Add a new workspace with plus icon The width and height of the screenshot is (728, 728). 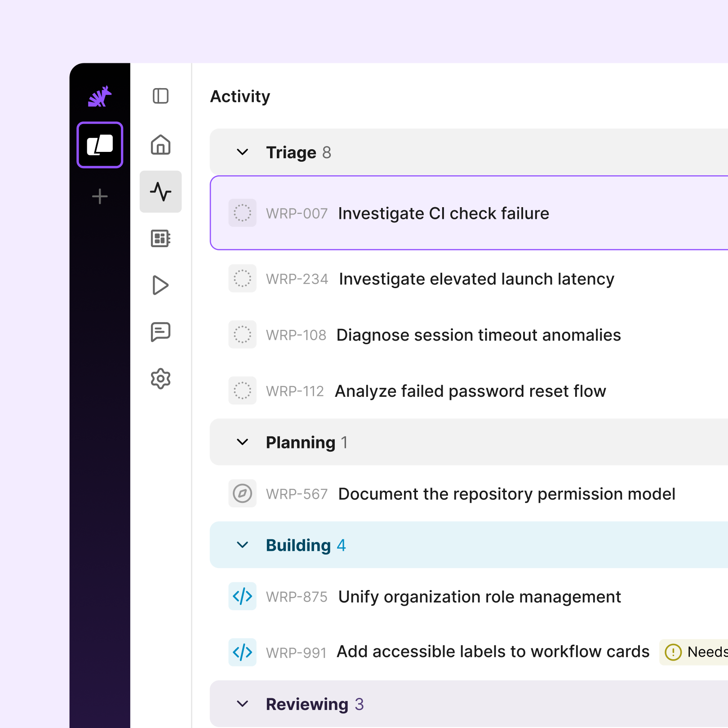click(100, 196)
